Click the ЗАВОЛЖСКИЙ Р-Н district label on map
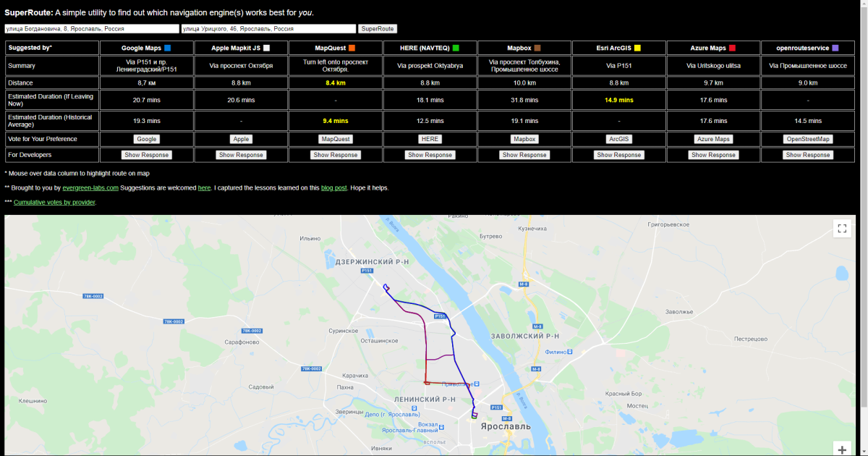This screenshot has width=868, height=456. click(525, 337)
